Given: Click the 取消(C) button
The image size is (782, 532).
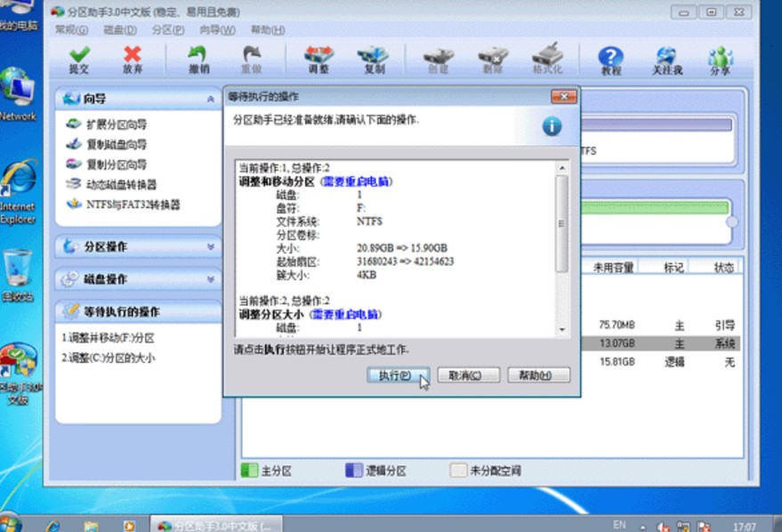Looking at the screenshot, I should tap(468, 375).
